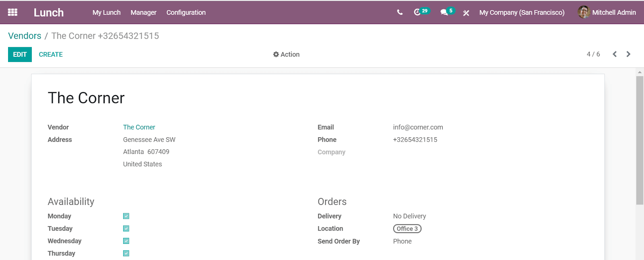Click the EDIT button
The height and width of the screenshot is (260, 644).
point(20,54)
